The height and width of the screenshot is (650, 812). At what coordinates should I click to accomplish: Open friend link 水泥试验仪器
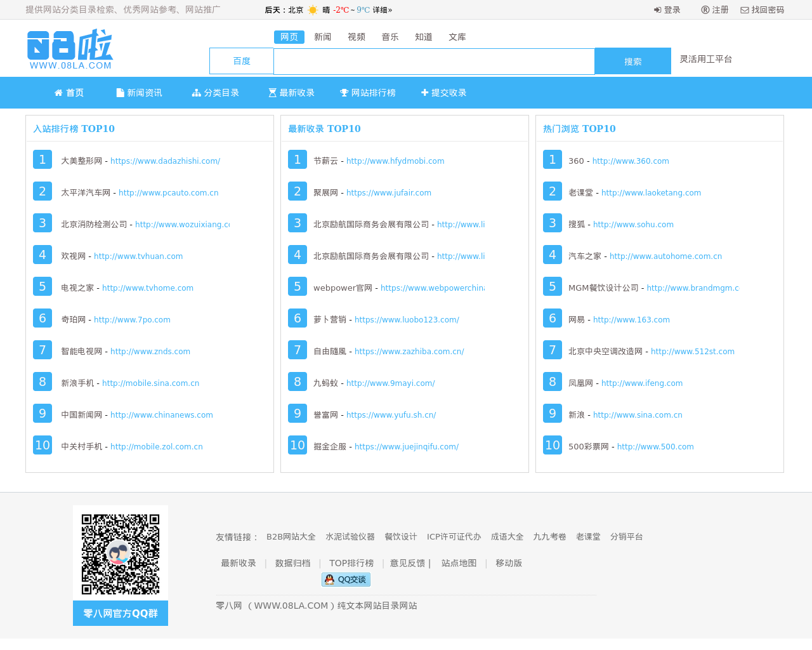tap(350, 537)
